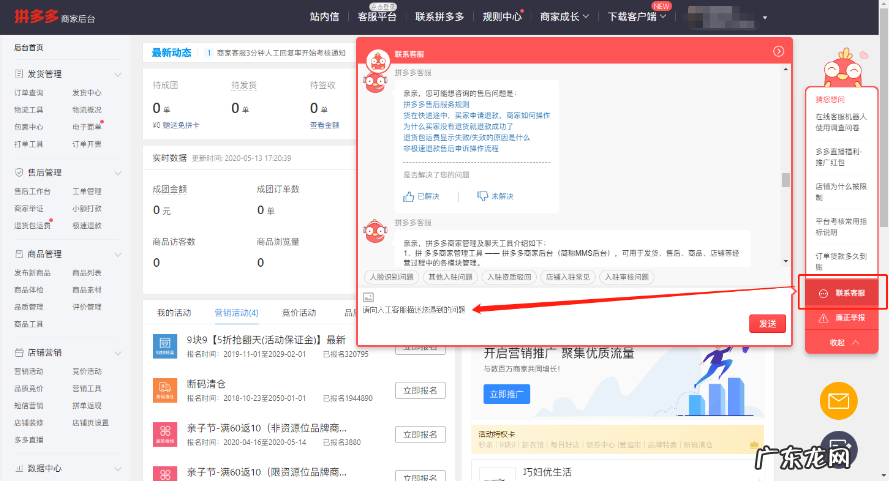
Task: Click the 店铺入驻常见 quick-reply chip
Action: tap(568, 277)
